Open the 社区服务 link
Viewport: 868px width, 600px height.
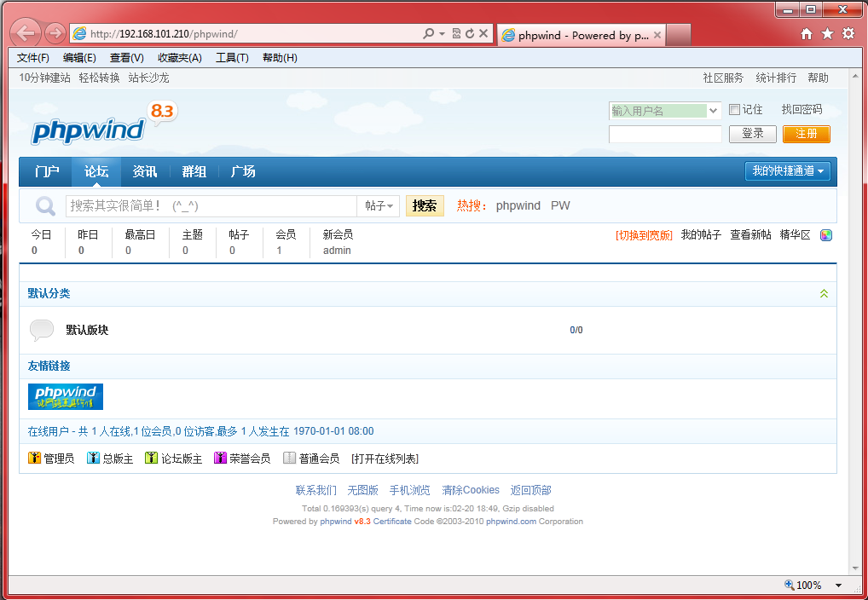coord(723,78)
